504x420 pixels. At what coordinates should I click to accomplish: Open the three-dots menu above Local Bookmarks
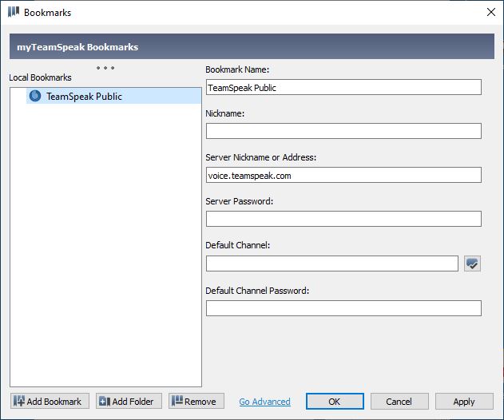105,68
